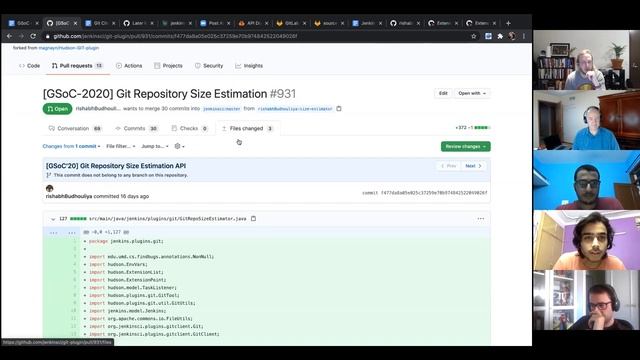Open a new browser tab with plus
The width and height of the screenshot is (640, 360).
coord(508,23)
